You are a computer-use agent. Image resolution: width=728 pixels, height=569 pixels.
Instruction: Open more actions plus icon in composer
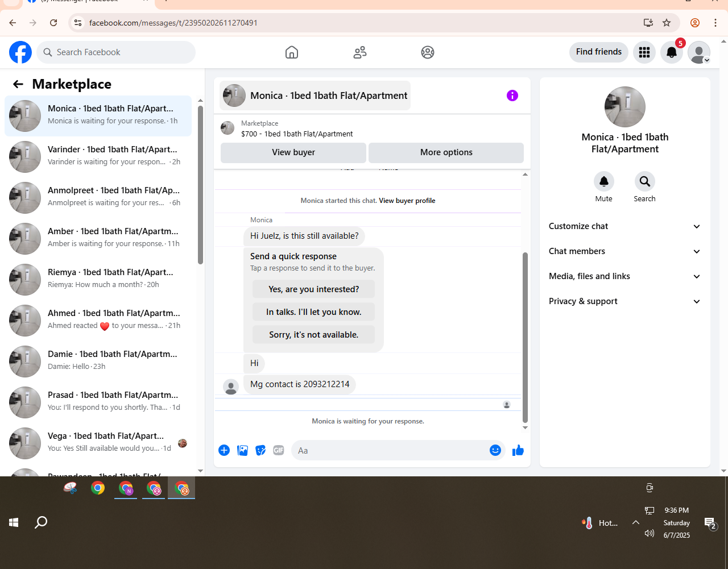click(224, 450)
